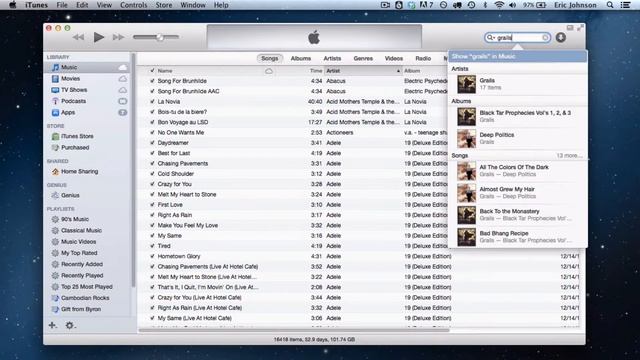Uncheck the Daydreamer checkbox

[x=152, y=143]
